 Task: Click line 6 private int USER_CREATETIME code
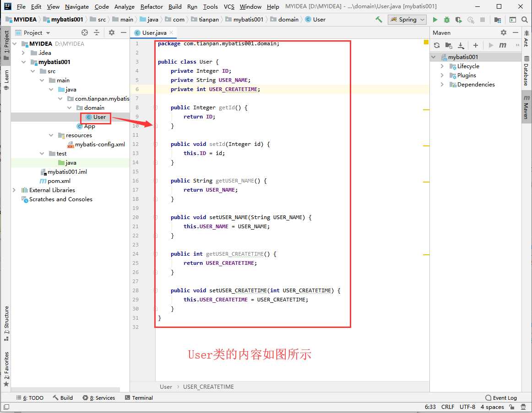(215, 89)
